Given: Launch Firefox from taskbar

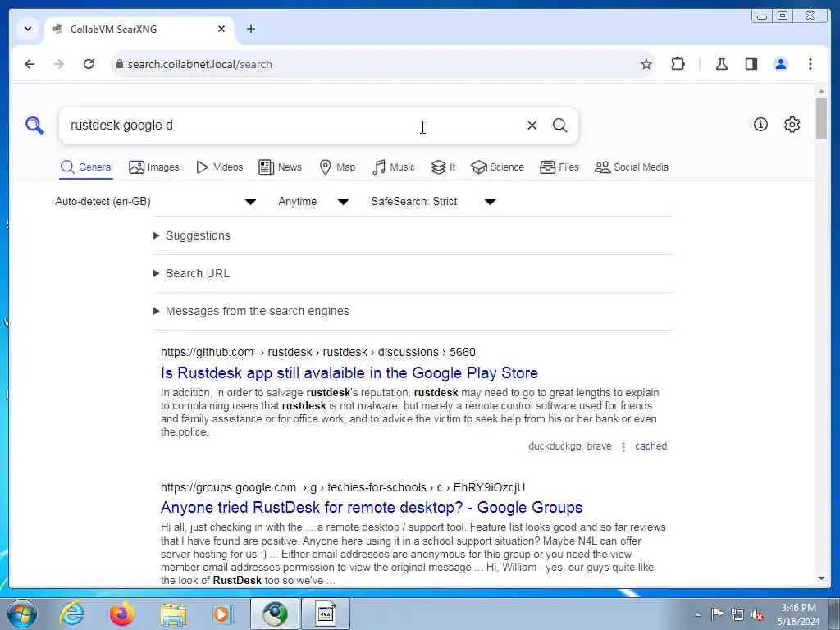Looking at the screenshot, I should pos(121,614).
